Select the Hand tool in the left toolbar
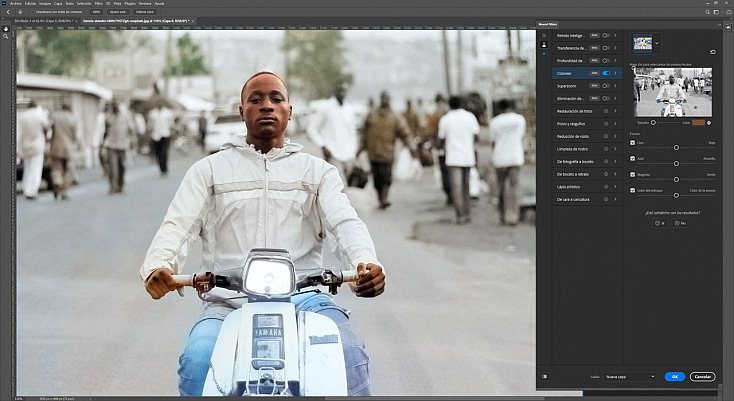 click(6, 29)
